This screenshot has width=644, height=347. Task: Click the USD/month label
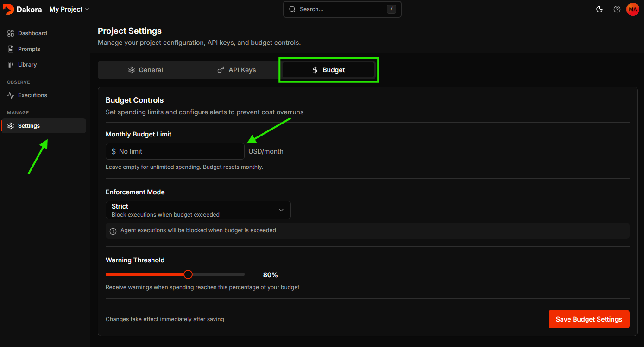coord(266,151)
